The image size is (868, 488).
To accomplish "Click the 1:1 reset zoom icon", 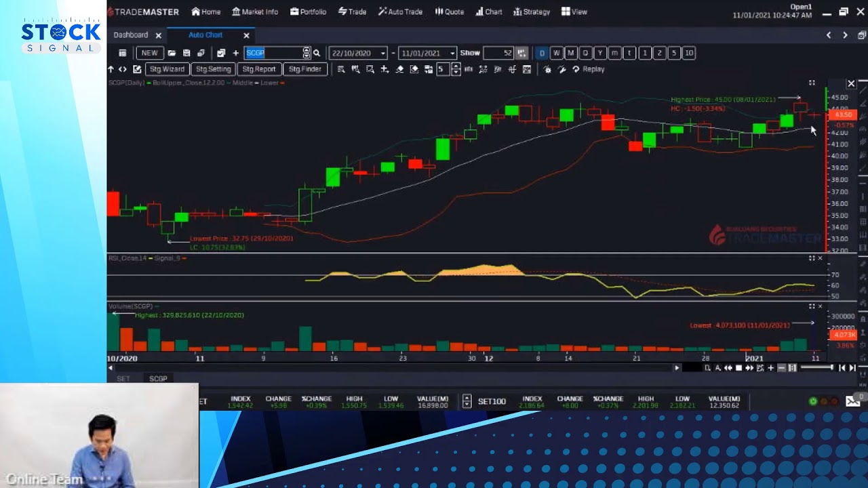I will (x=792, y=368).
